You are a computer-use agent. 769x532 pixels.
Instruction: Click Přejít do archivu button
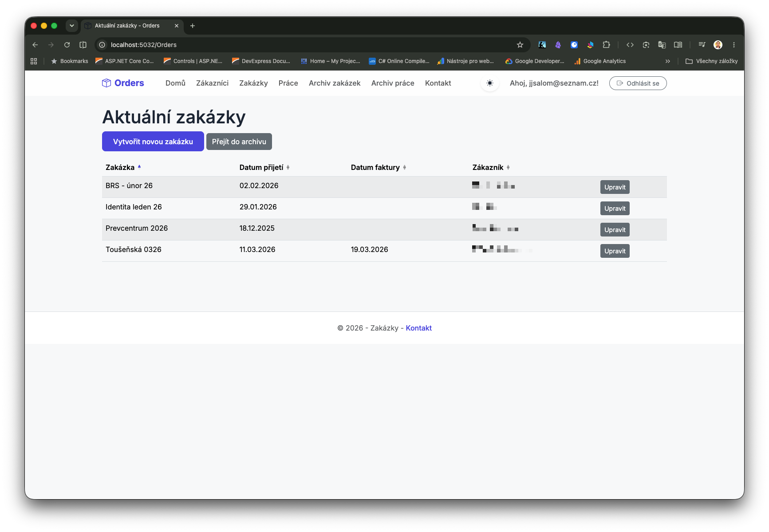(239, 142)
